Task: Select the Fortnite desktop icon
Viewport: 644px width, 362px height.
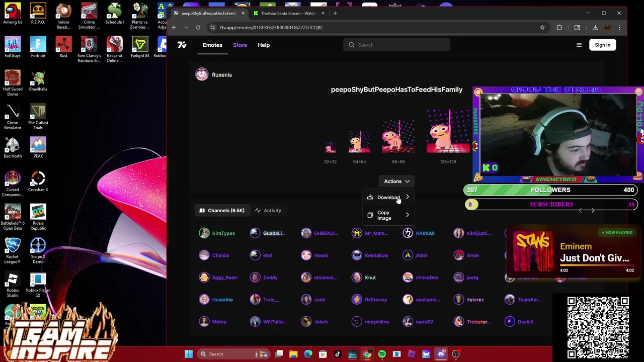Action: (38, 47)
